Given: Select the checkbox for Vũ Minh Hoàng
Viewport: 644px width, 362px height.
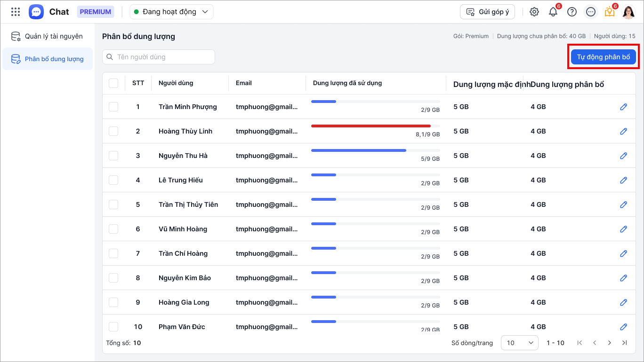Looking at the screenshot, I should (x=113, y=229).
